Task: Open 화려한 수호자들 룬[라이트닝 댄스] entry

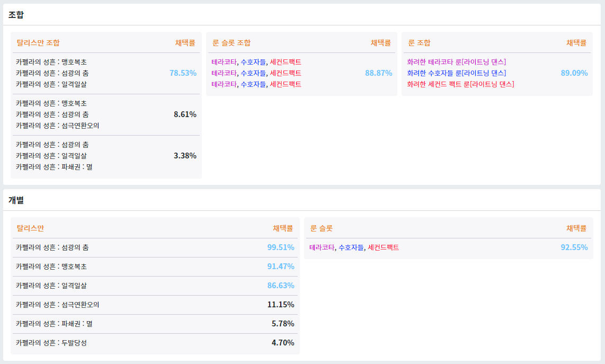Action: point(456,73)
